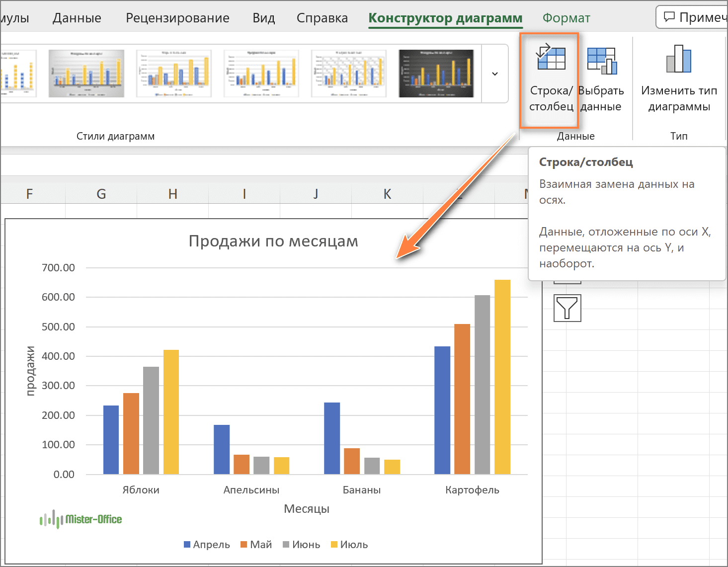Viewport: 728px width, 567px height.
Task: Switch to the Вид tab
Action: 263,18
